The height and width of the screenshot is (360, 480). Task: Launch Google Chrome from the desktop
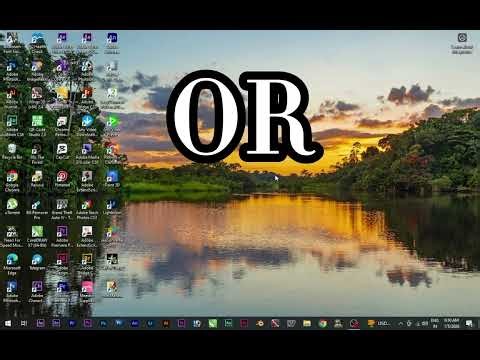pyautogui.click(x=12, y=181)
